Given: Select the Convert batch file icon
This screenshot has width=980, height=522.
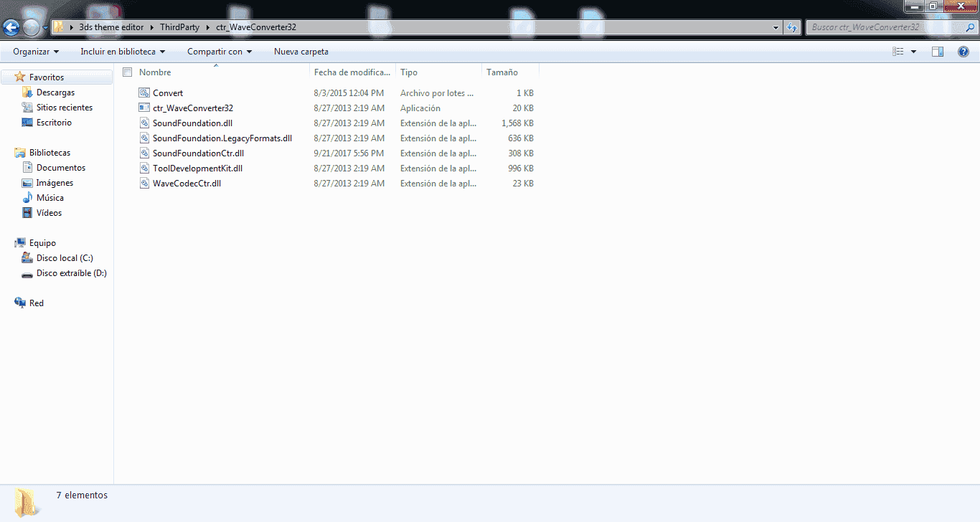Looking at the screenshot, I should click(x=145, y=93).
